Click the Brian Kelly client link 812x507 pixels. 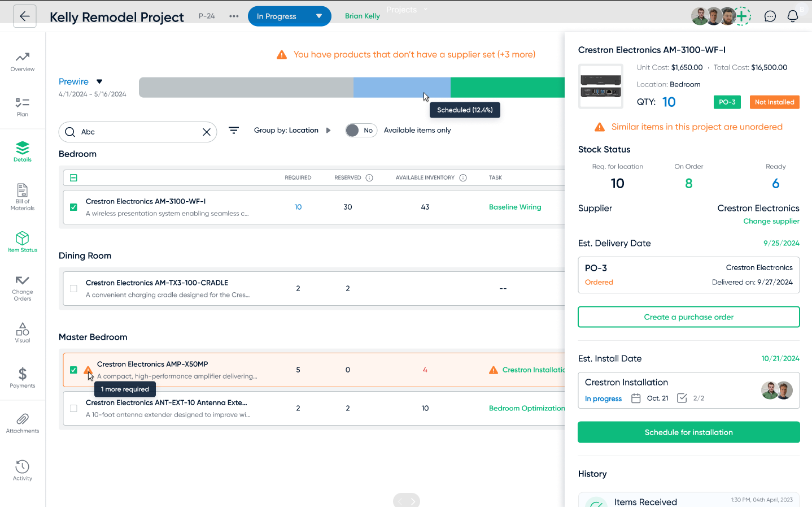tap(363, 16)
